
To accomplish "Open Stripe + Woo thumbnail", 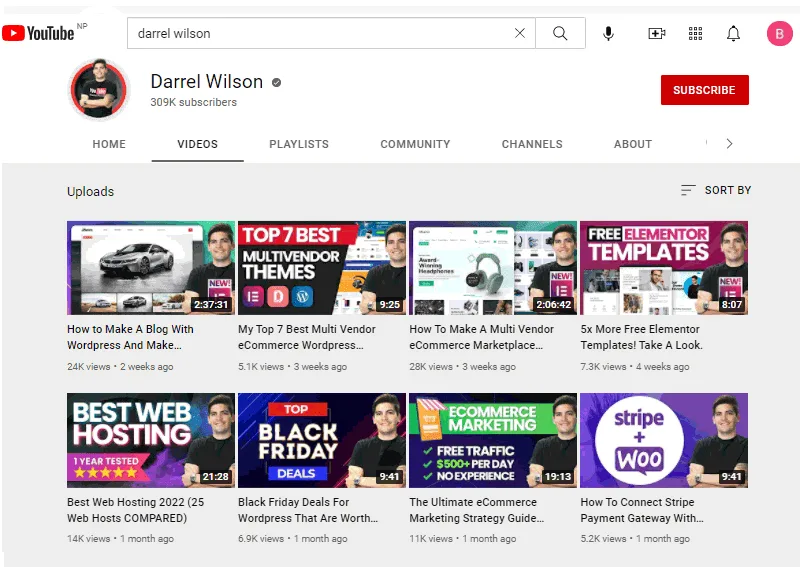I will pos(664,440).
